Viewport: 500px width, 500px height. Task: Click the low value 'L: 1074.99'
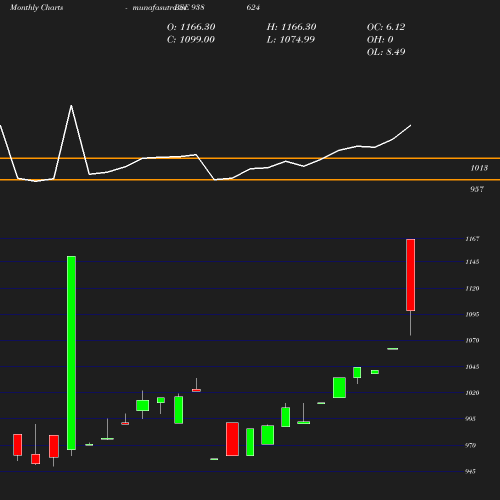coord(291,39)
